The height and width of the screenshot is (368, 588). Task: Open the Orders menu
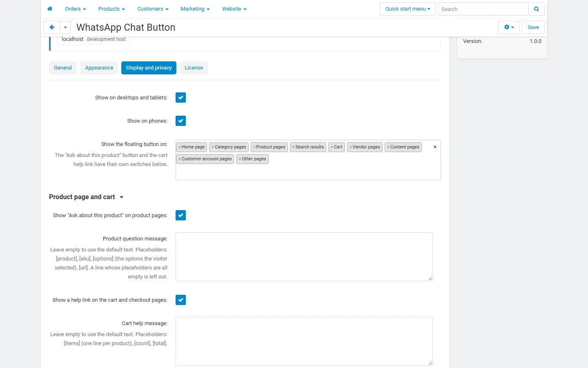(x=75, y=9)
